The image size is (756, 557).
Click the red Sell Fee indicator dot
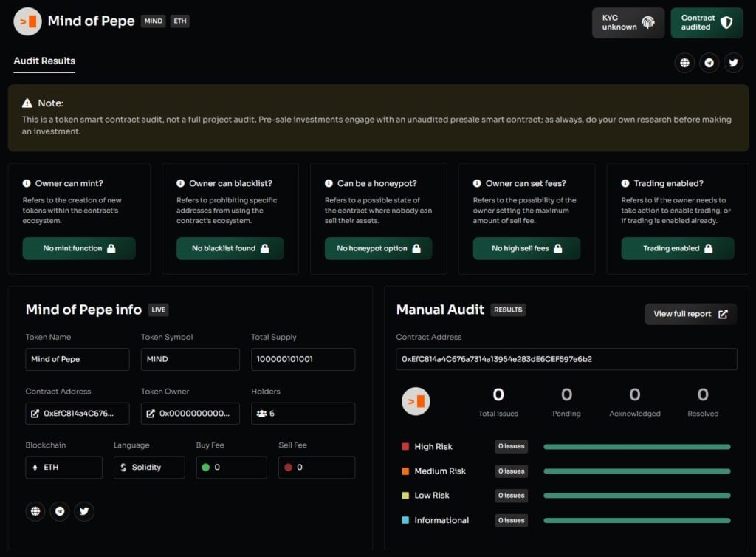tap(289, 468)
